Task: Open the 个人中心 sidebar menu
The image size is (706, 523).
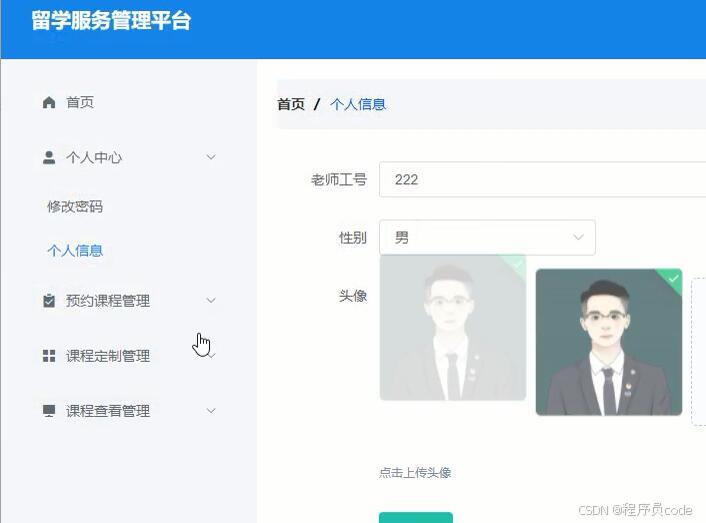Action: tap(129, 158)
